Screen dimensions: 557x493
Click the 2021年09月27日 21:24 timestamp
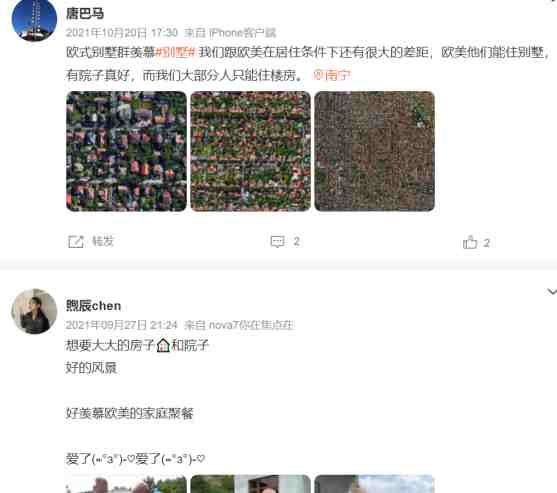click(121, 325)
